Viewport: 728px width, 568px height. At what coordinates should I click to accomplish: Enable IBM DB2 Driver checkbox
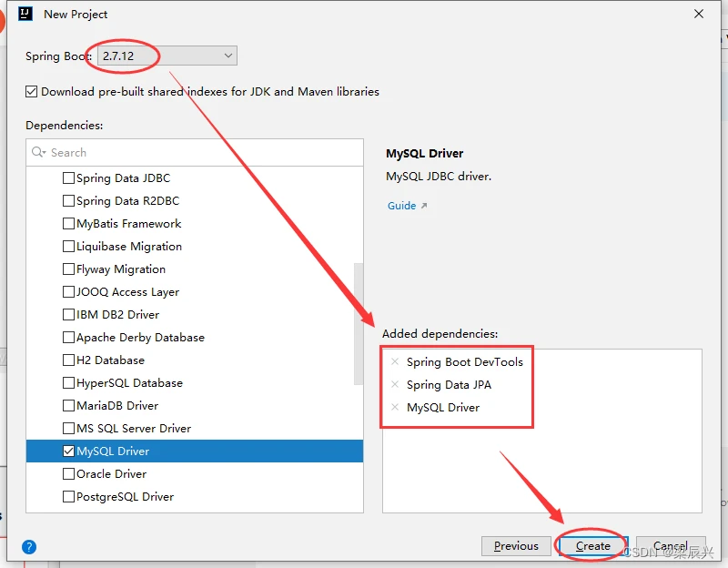(68, 314)
